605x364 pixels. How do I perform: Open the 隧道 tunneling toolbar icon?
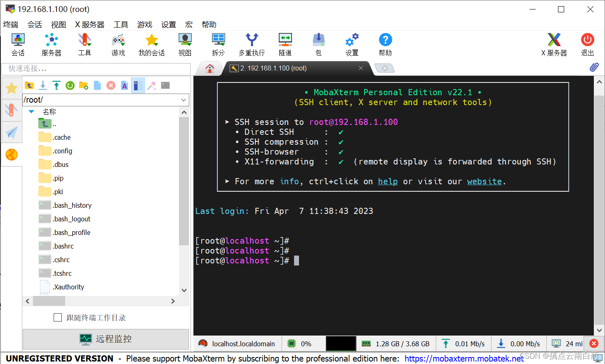tap(285, 45)
